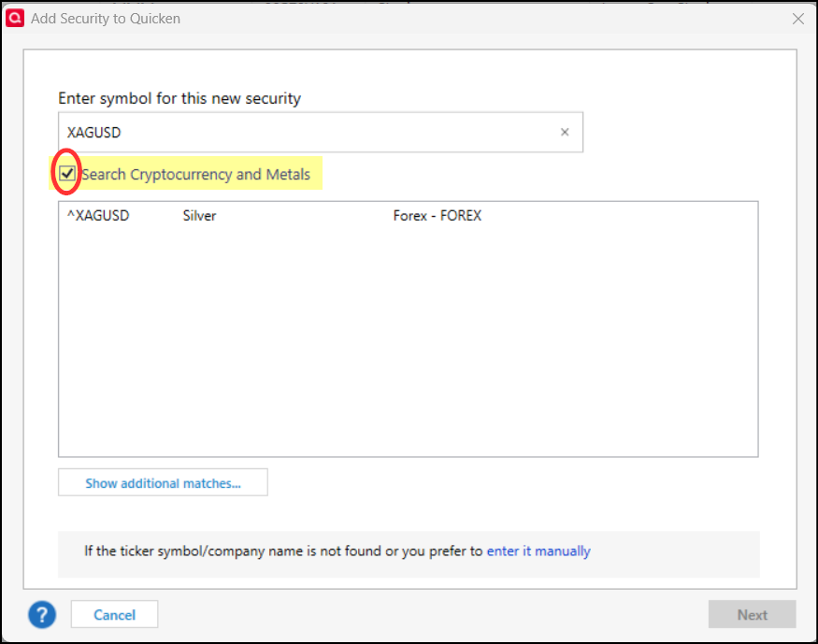
Task: Follow the enter it manually link
Action: (538, 551)
